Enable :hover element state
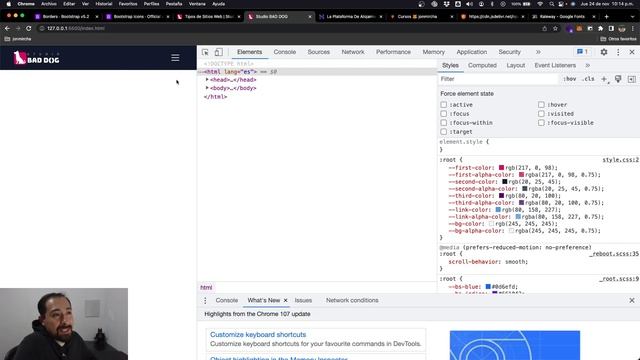The height and width of the screenshot is (360, 640). 541,105
